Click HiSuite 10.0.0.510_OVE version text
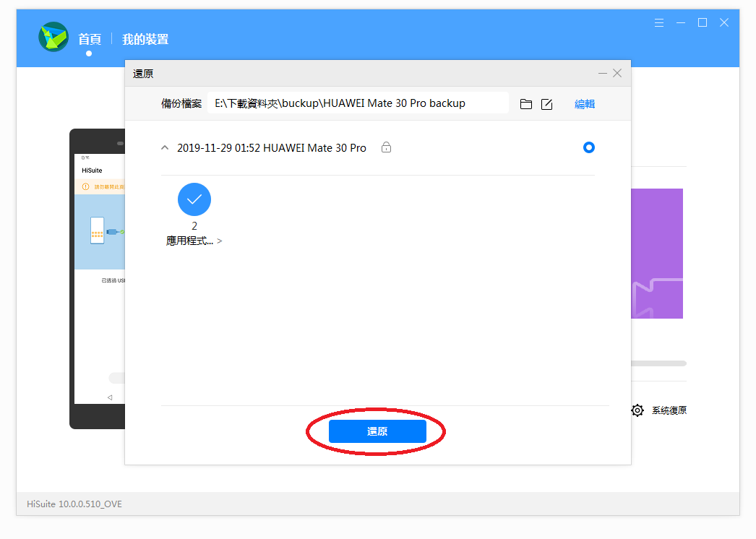This screenshot has width=756, height=539. (x=74, y=504)
